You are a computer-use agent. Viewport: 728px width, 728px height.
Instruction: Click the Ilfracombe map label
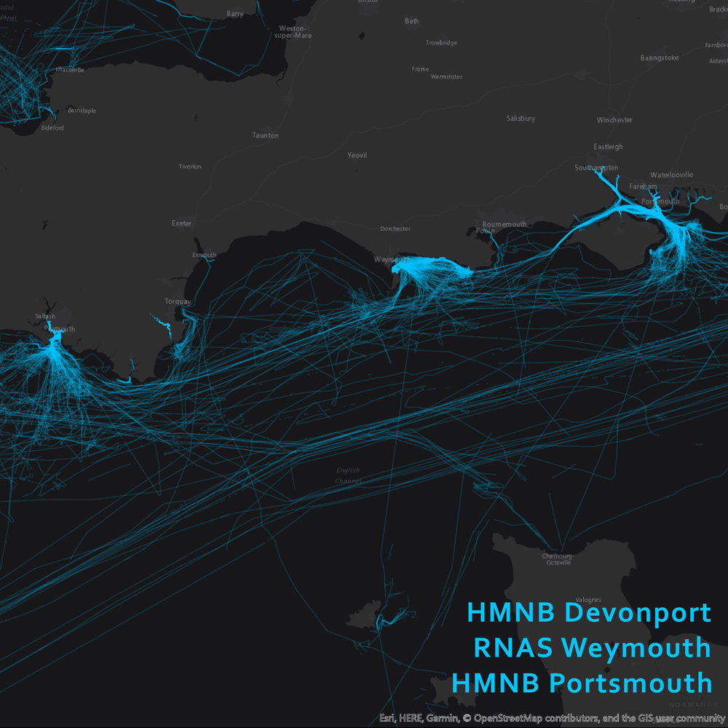click(70, 70)
